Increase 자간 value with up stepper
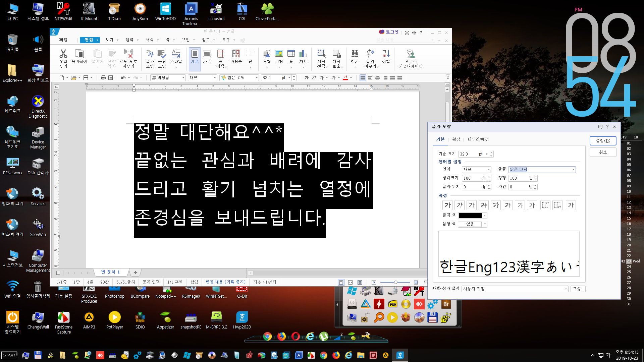The height and width of the screenshot is (362, 644). pos(535,185)
